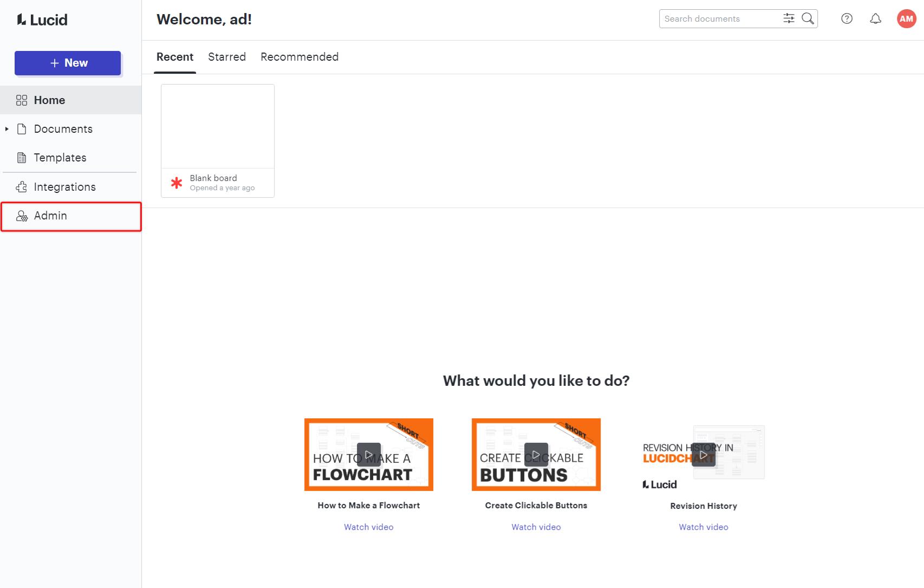Open the search filter options icon

click(x=789, y=18)
